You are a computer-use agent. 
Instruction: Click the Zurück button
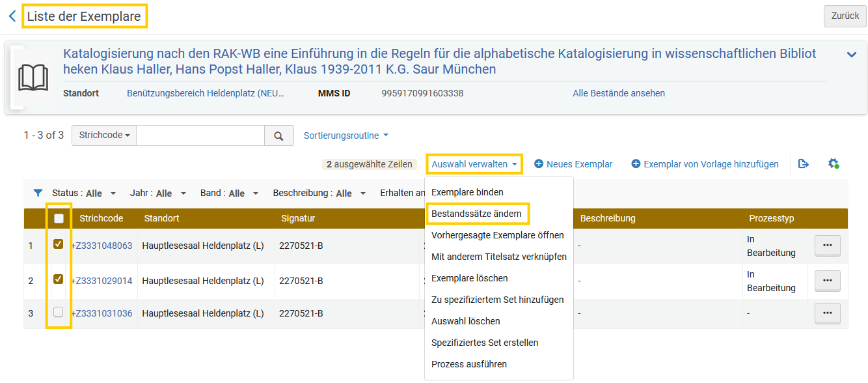point(845,16)
